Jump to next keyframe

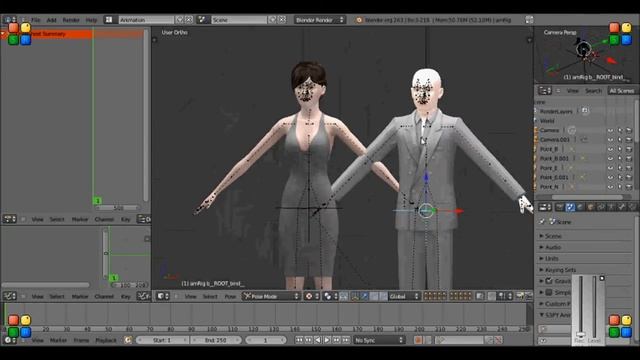click(336, 340)
